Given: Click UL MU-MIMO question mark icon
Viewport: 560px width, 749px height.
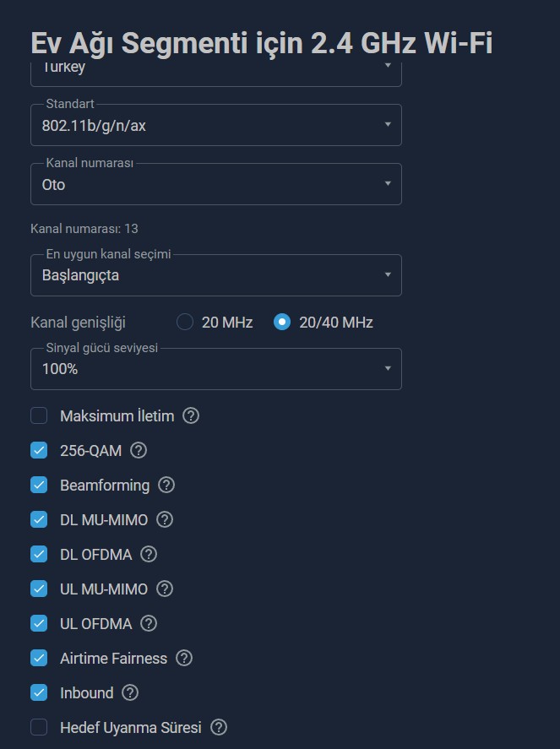Looking at the screenshot, I should pyautogui.click(x=165, y=589).
